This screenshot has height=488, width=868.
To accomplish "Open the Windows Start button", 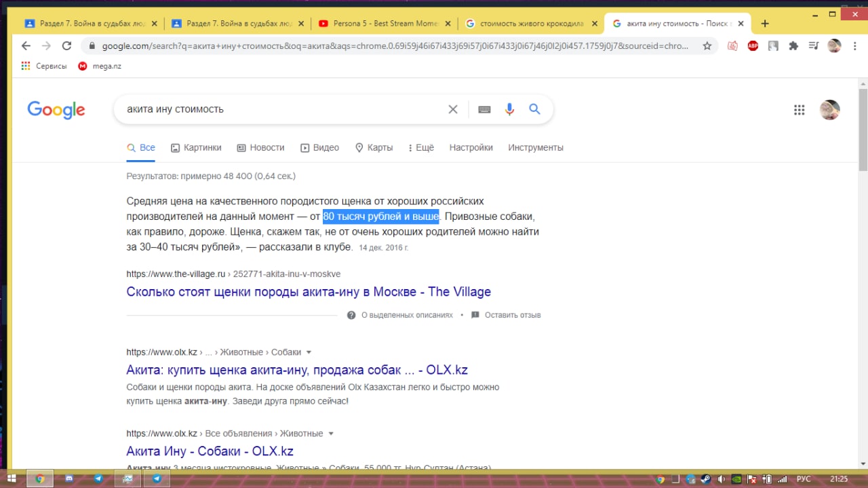I will 12,478.
